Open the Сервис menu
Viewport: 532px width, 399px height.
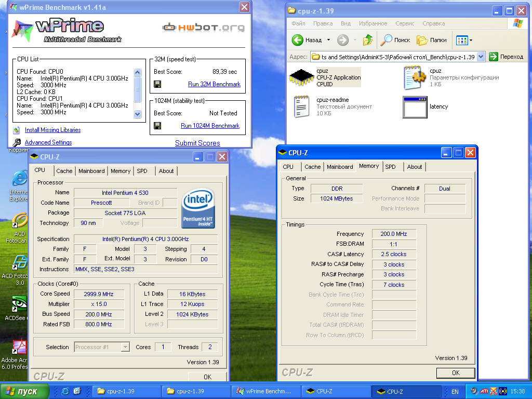click(405, 23)
